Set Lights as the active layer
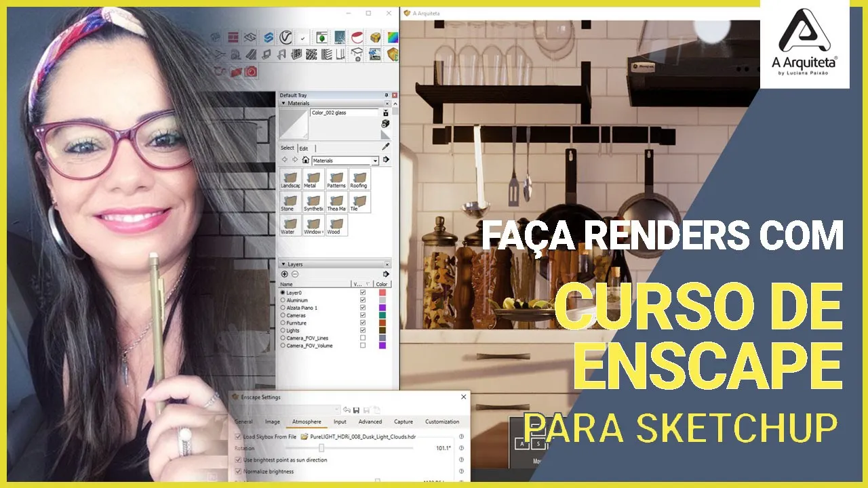The width and height of the screenshot is (868, 488). tap(283, 331)
